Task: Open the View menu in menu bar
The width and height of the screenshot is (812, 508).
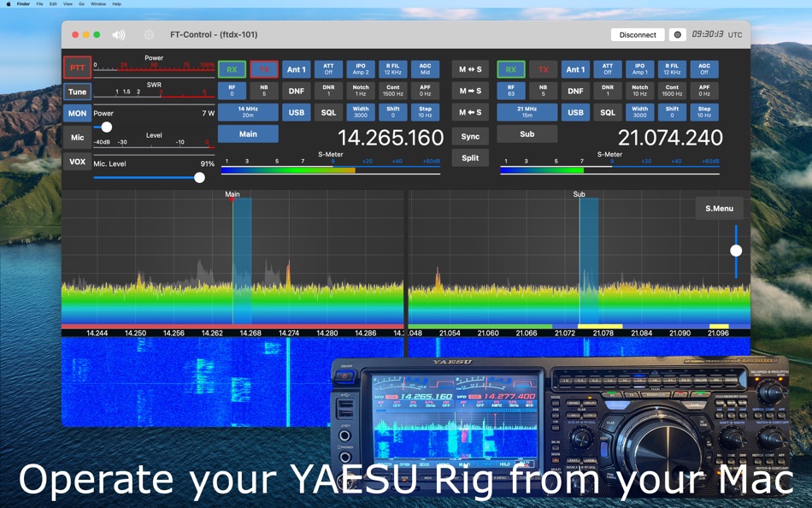Action: (x=68, y=3)
